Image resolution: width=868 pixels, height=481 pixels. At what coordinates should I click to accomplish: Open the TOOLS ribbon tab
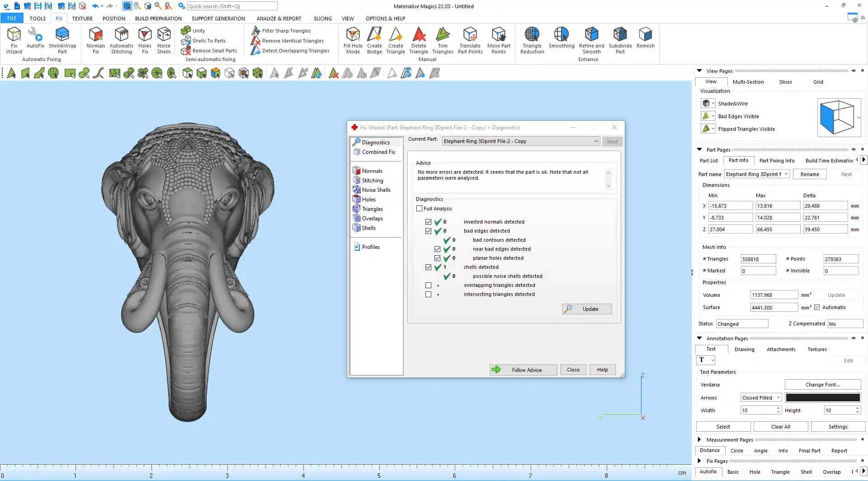pos(38,19)
